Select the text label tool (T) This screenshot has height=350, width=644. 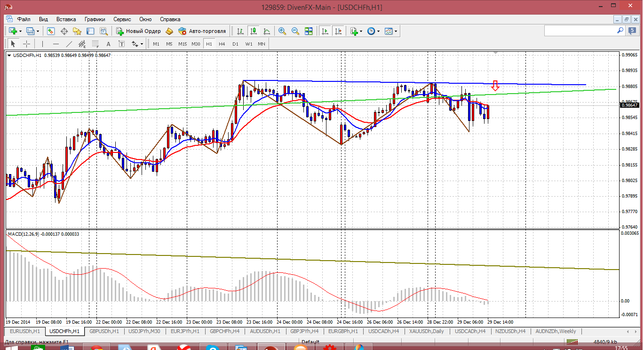tap(121, 44)
